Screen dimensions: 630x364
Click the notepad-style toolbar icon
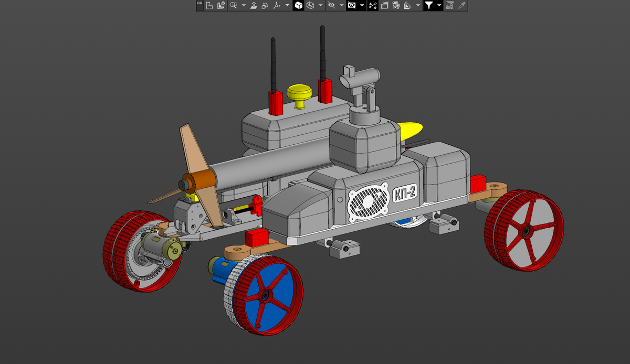point(384,5)
